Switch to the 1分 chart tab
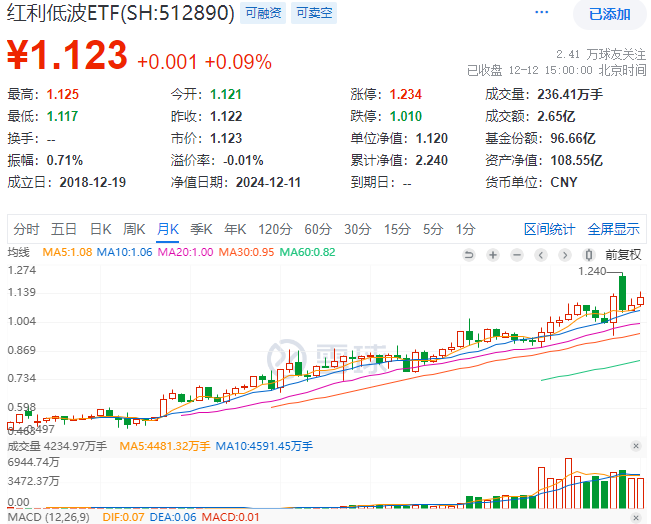The image size is (651, 524). point(465,229)
